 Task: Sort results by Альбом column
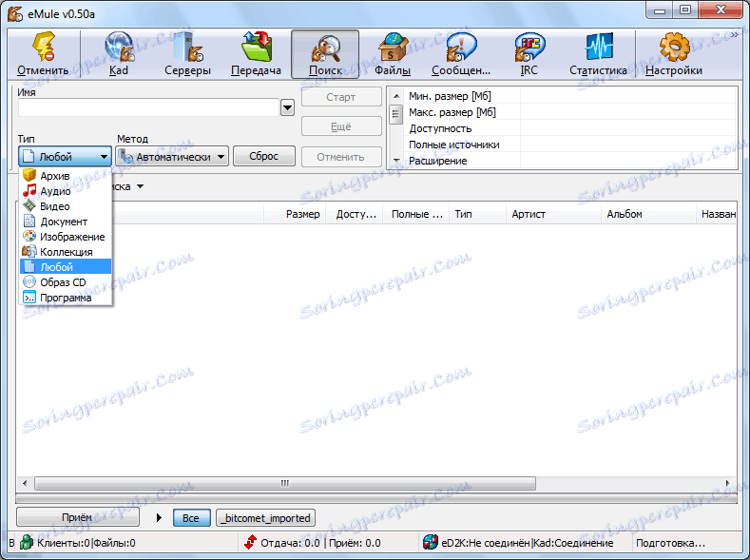point(648,214)
